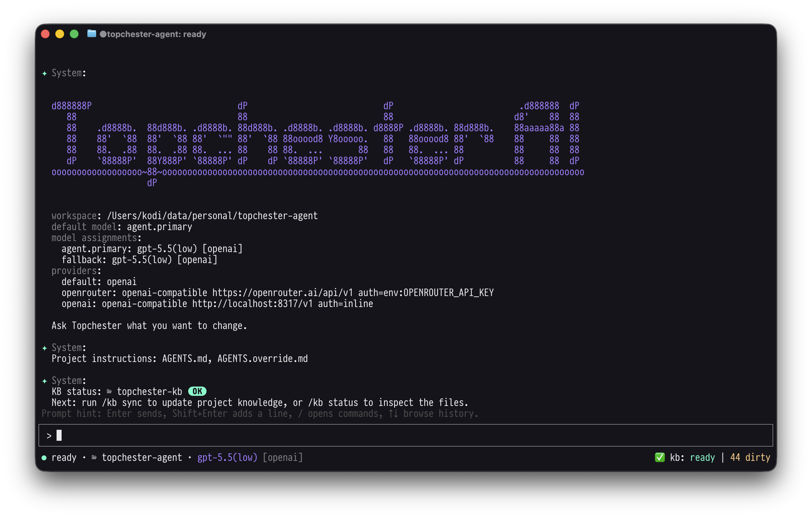
Task: Click the red close window button
Action: (45, 34)
